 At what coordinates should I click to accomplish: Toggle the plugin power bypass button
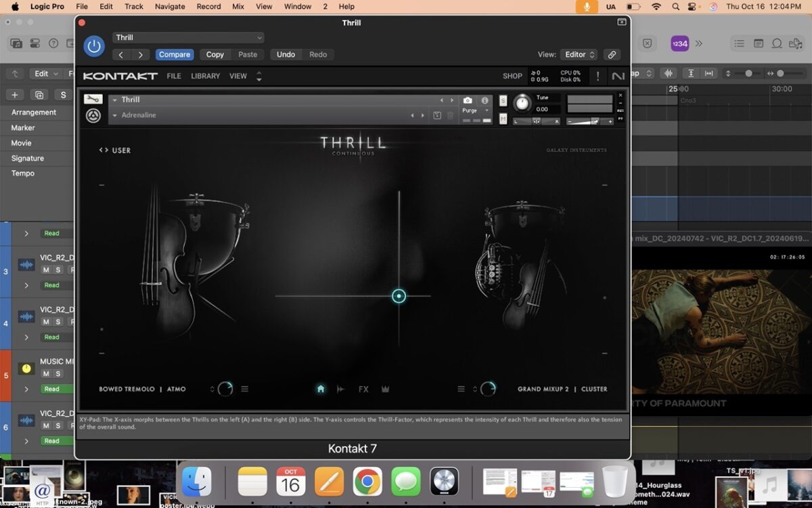click(x=94, y=46)
